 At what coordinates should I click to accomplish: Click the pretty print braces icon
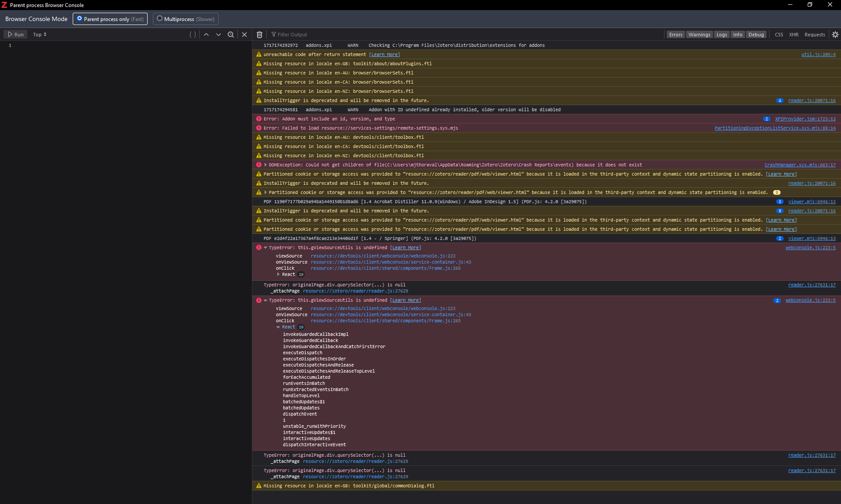click(x=193, y=35)
